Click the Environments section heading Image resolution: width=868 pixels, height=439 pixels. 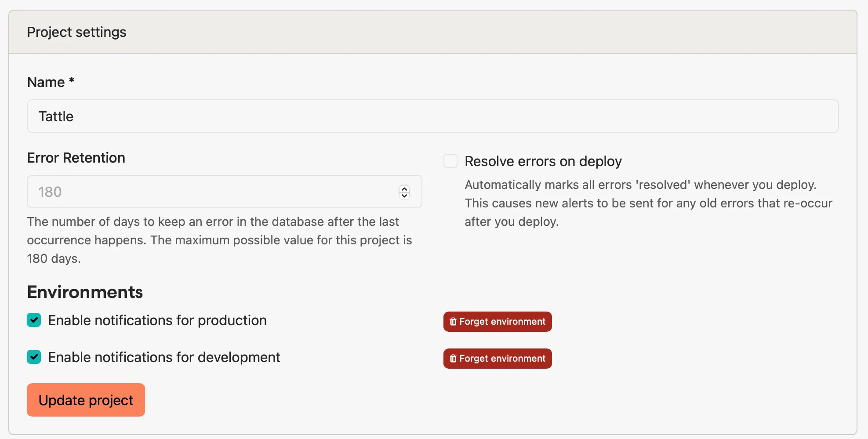click(84, 292)
